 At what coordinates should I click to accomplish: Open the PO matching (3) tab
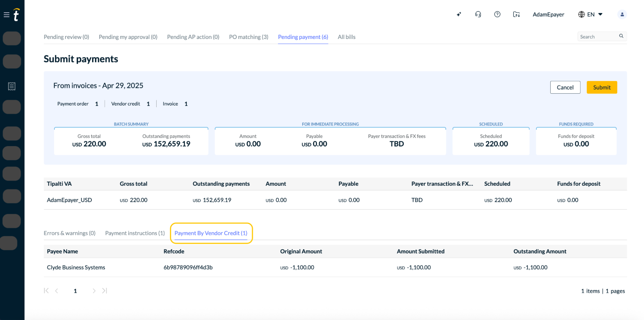tap(248, 37)
